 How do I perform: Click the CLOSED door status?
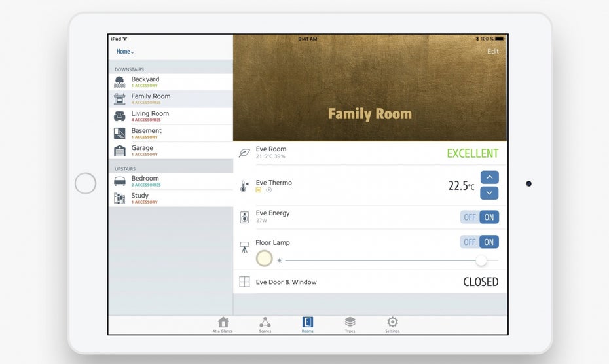pos(481,282)
